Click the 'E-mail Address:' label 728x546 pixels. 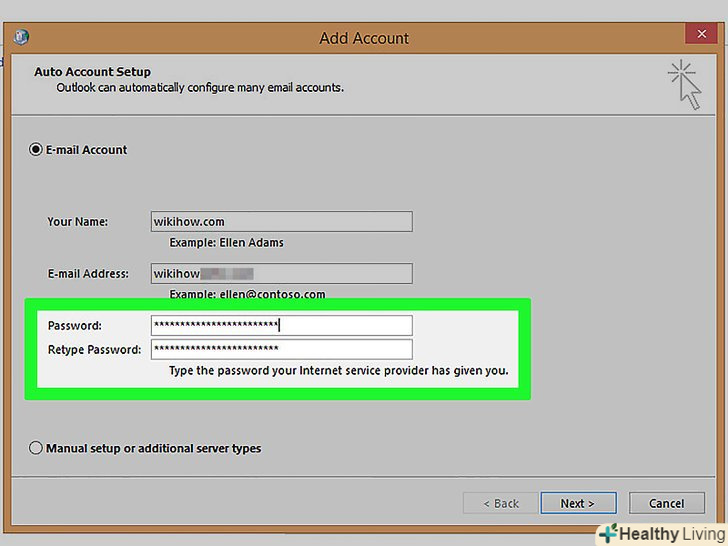click(88, 274)
